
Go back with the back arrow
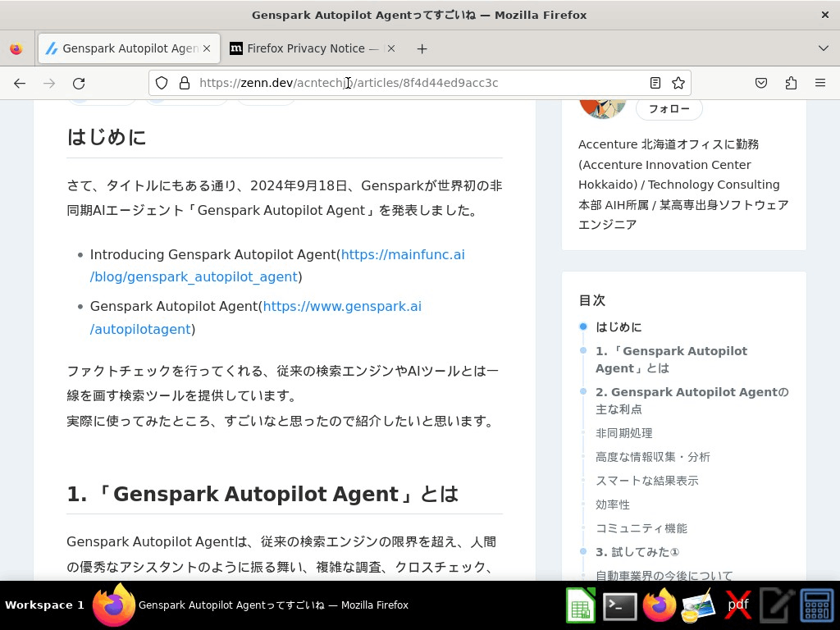[x=20, y=83]
